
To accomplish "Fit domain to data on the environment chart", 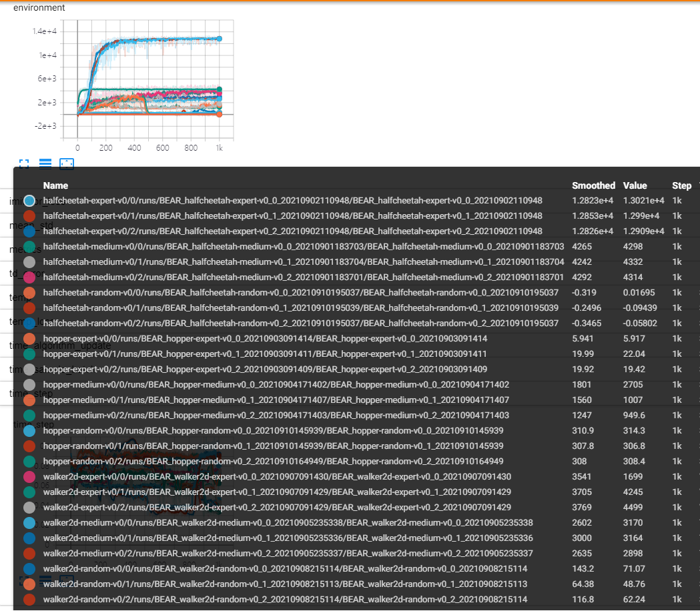I will [67, 163].
